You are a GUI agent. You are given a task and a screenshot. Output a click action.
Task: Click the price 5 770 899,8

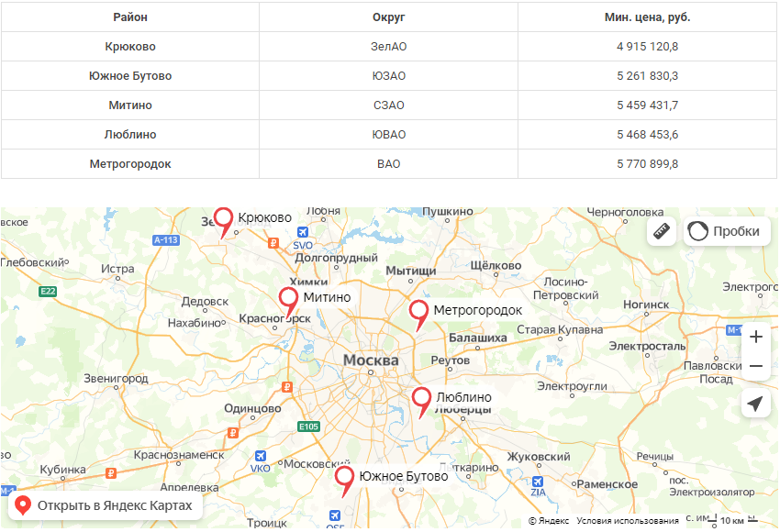pyautogui.click(x=647, y=164)
